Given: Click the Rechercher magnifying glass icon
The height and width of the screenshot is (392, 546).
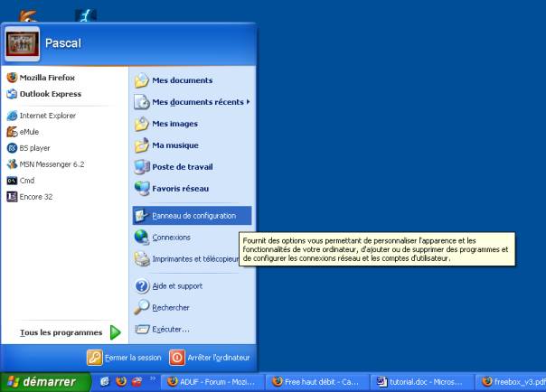Looking at the screenshot, I should point(142,307).
